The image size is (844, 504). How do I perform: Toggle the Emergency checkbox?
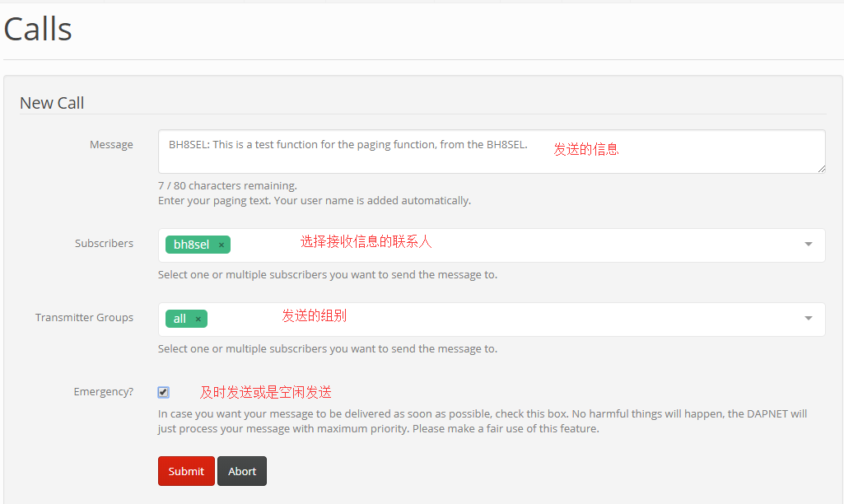pyautogui.click(x=163, y=392)
